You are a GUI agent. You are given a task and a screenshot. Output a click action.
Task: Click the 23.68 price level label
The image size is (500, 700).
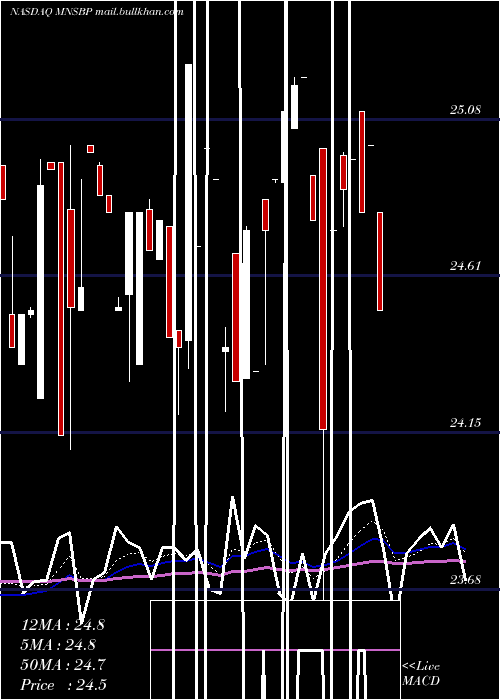465,580
